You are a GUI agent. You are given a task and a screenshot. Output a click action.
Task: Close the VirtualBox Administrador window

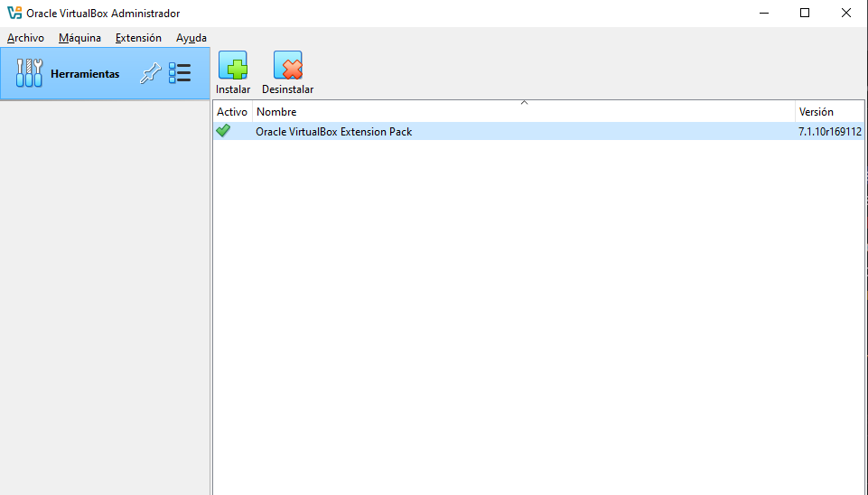845,13
